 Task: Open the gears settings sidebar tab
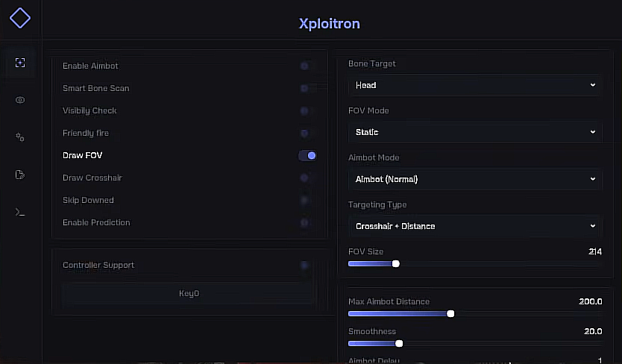coord(20,137)
